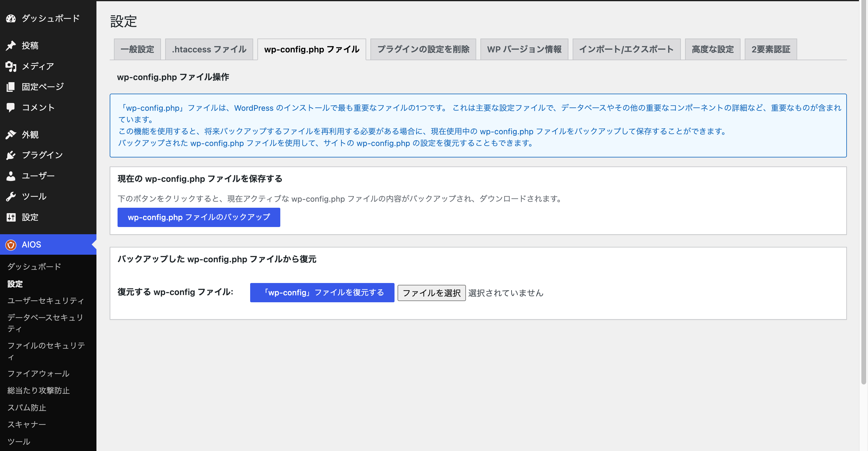Open ファイアウォール submenu item
The height and width of the screenshot is (451, 868).
(38, 374)
